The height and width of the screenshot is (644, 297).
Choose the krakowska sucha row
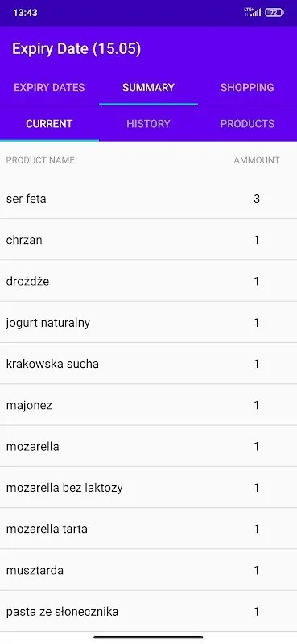pyautogui.click(x=148, y=364)
